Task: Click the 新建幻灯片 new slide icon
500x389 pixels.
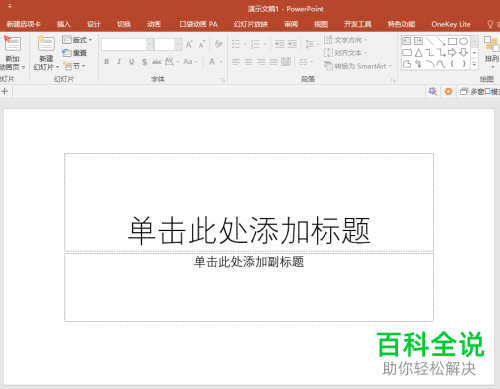Action: point(46,44)
